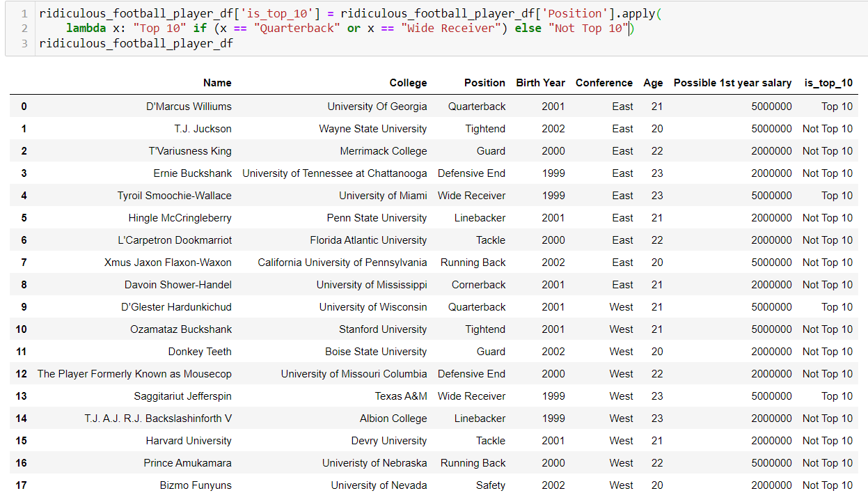The image size is (868, 500).
Task: Select the "Birth Year" column header
Action: coord(540,83)
